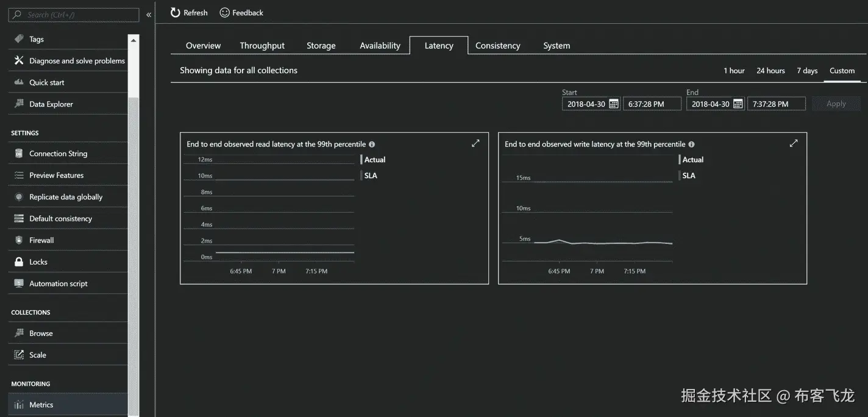Select the Latency tab
This screenshot has height=417, width=868.
pos(439,46)
